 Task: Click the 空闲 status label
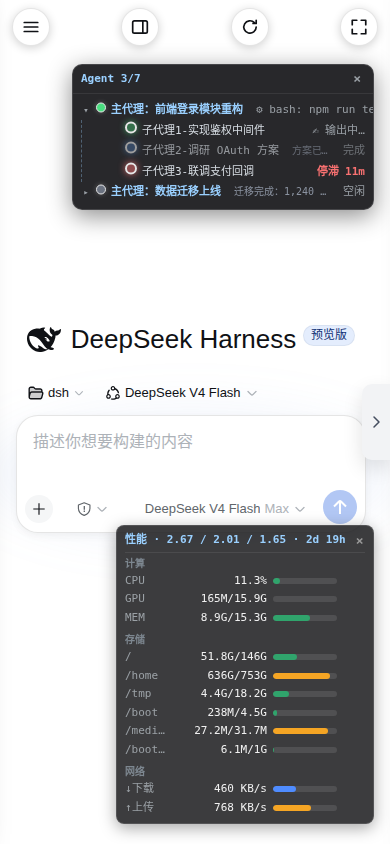(x=353, y=191)
